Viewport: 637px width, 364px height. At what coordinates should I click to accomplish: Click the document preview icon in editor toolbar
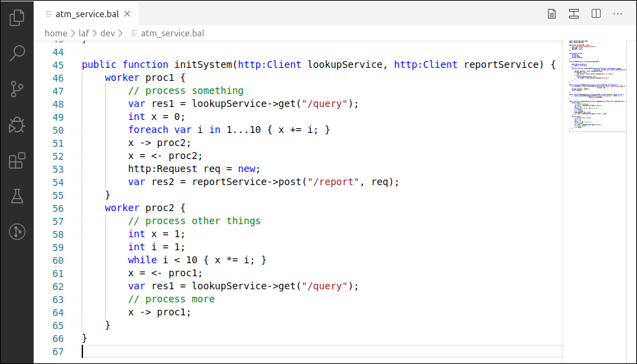(552, 14)
